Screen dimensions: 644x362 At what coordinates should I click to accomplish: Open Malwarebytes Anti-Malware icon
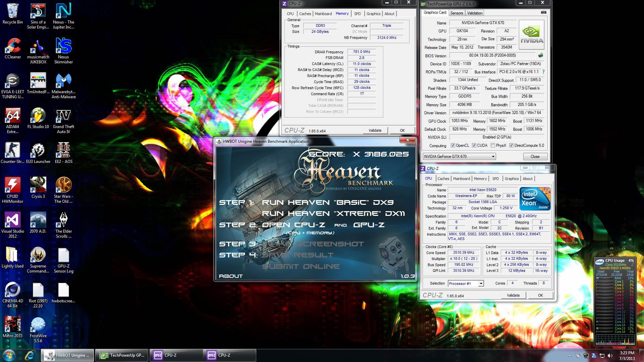[x=63, y=86]
